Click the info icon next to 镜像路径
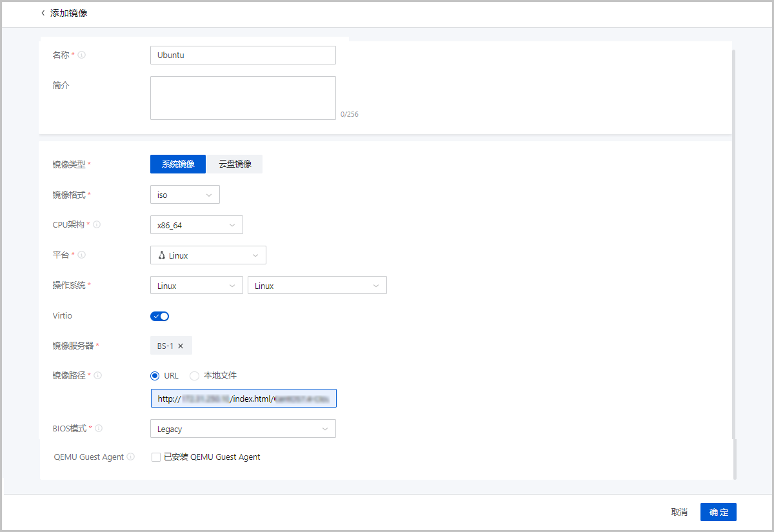This screenshot has height=532, width=774. 98,375
